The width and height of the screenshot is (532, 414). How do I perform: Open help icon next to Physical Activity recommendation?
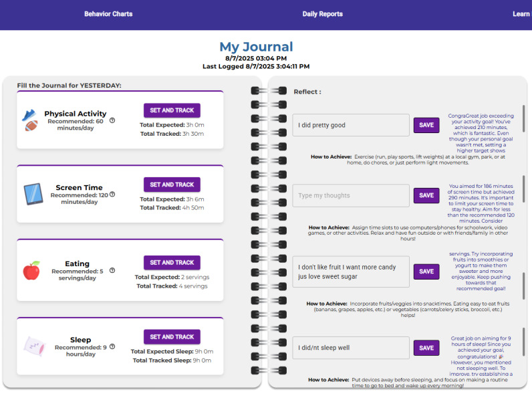pyautogui.click(x=112, y=120)
